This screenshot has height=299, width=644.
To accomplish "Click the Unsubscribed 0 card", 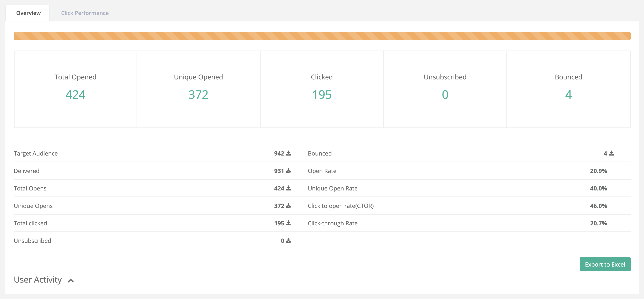I will (445, 89).
